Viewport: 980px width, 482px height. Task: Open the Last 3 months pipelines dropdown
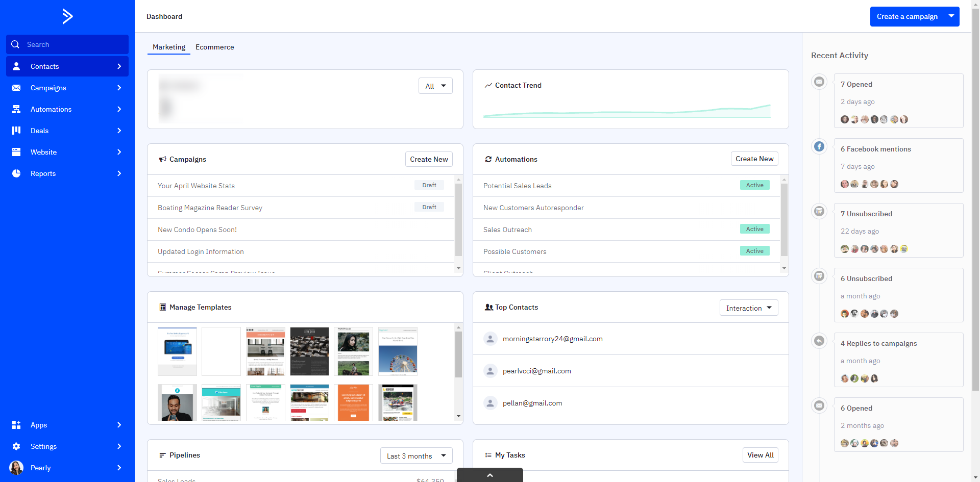416,456
